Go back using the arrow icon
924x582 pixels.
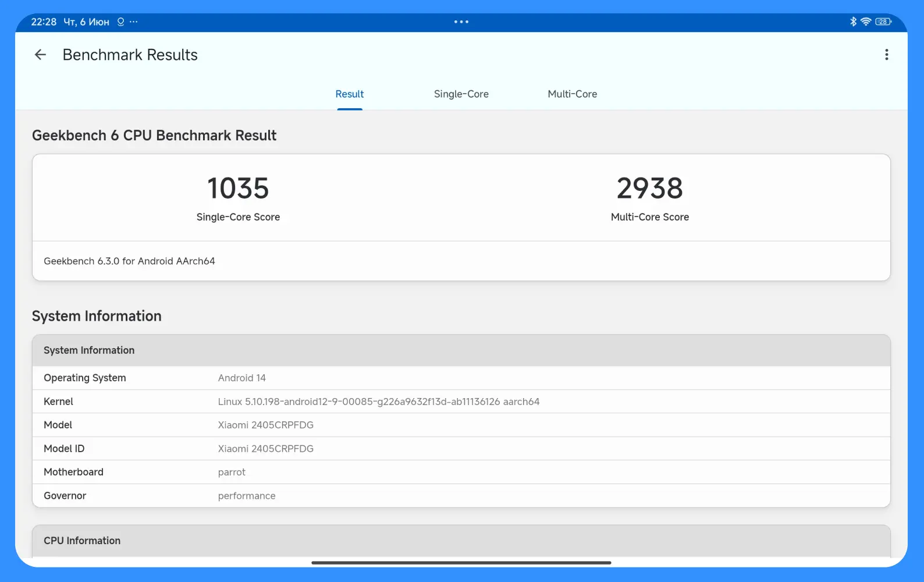tap(40, 55)
